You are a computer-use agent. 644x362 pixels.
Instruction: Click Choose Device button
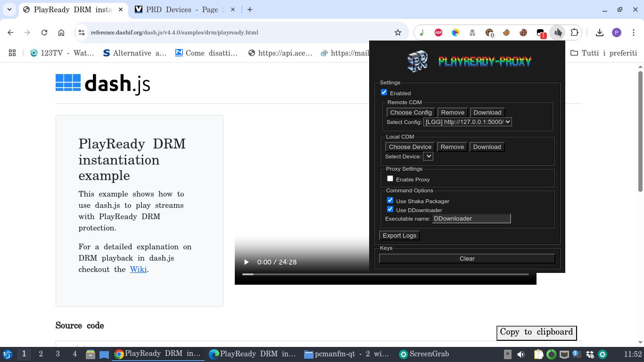[410, 147]
